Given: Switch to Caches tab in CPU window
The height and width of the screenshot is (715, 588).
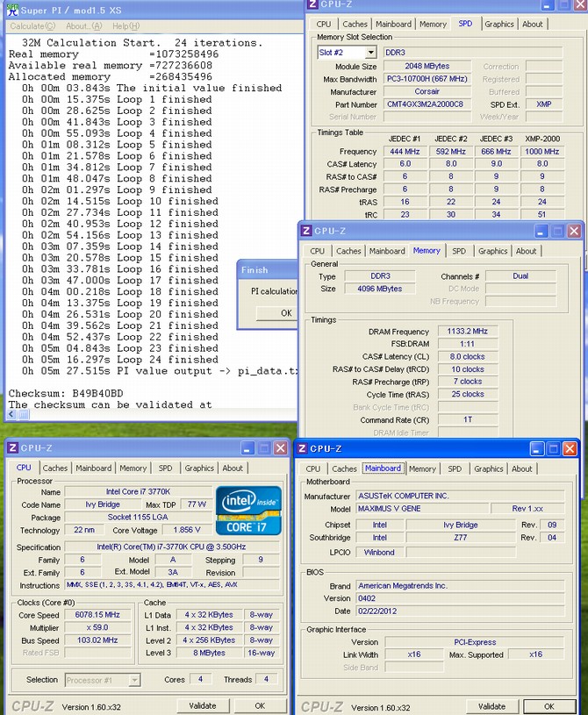Looking at the screenshot, I should pyautogui.click(x=54, y=468).
